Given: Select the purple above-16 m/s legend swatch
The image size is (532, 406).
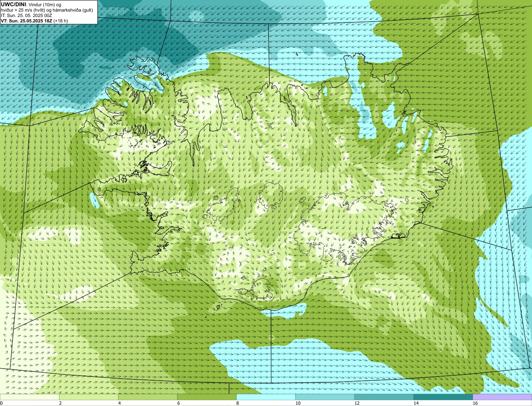Looking at the screenshot, I should 502,397.
